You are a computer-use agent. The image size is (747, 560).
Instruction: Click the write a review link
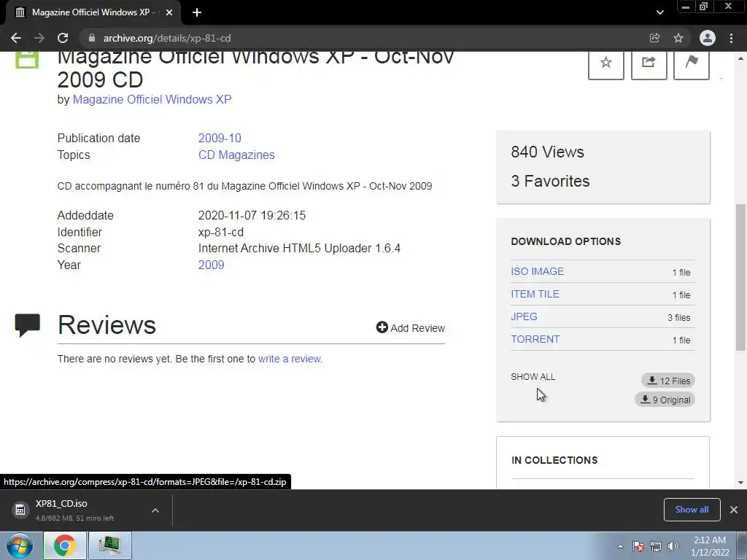pos(290,359)
